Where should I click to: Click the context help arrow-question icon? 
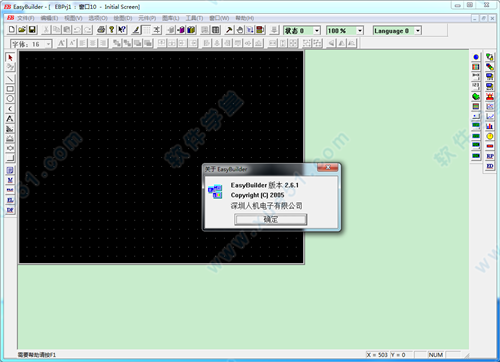pyautogui.click(x=122, y=30)
